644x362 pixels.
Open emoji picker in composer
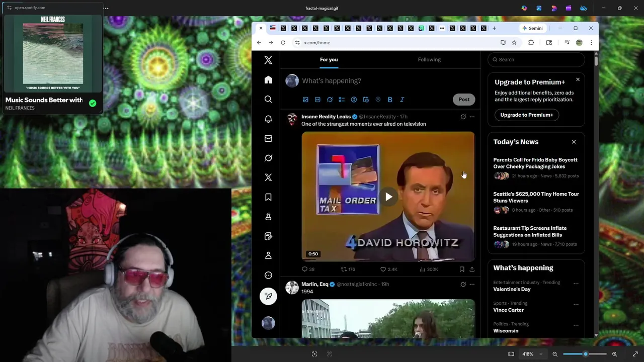pos(354,100)
